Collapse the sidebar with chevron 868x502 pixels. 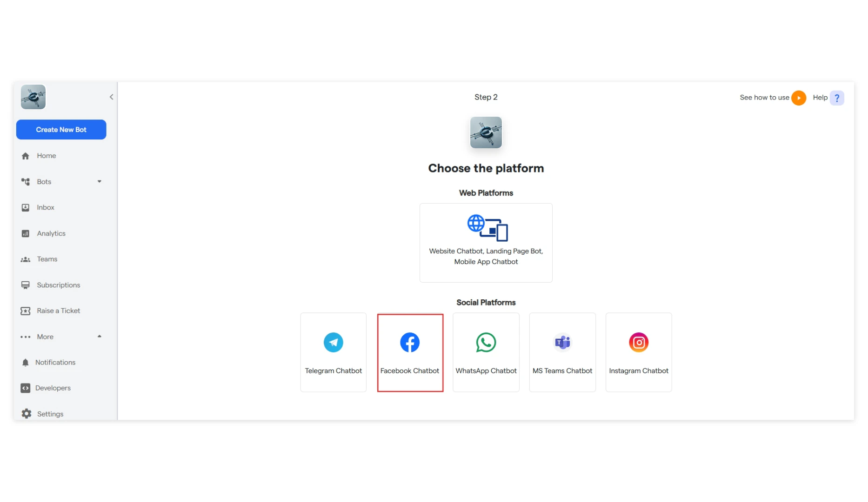pos(112,97)
